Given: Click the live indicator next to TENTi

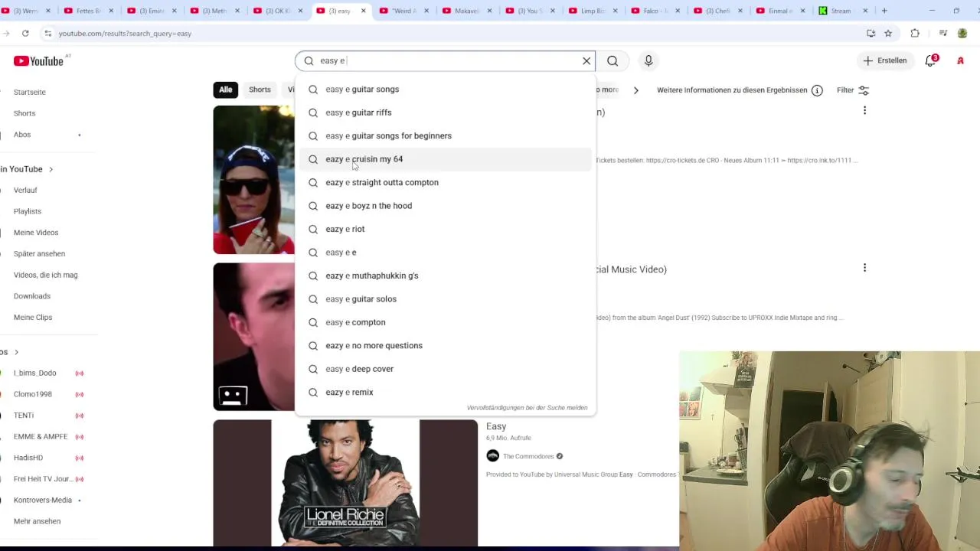Looking at the screenshot, I should tap(79, 416).
